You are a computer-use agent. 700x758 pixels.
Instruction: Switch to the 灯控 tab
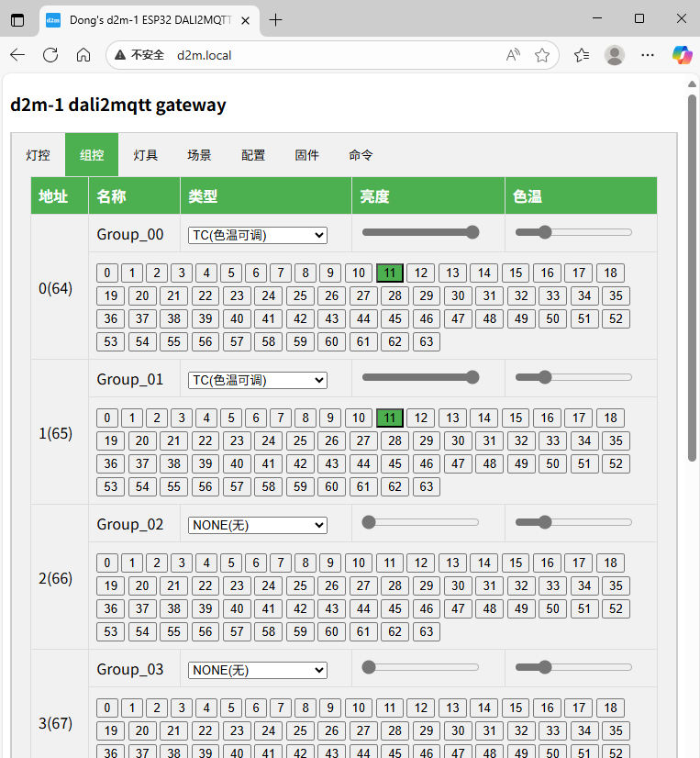(38, 155)
